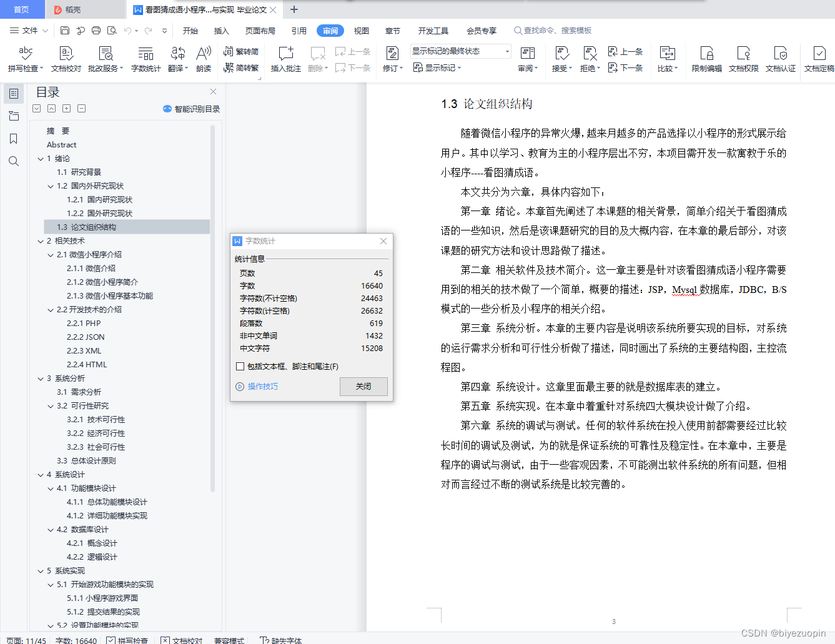Click 缺失字体 in the status bar

(281, 640)
